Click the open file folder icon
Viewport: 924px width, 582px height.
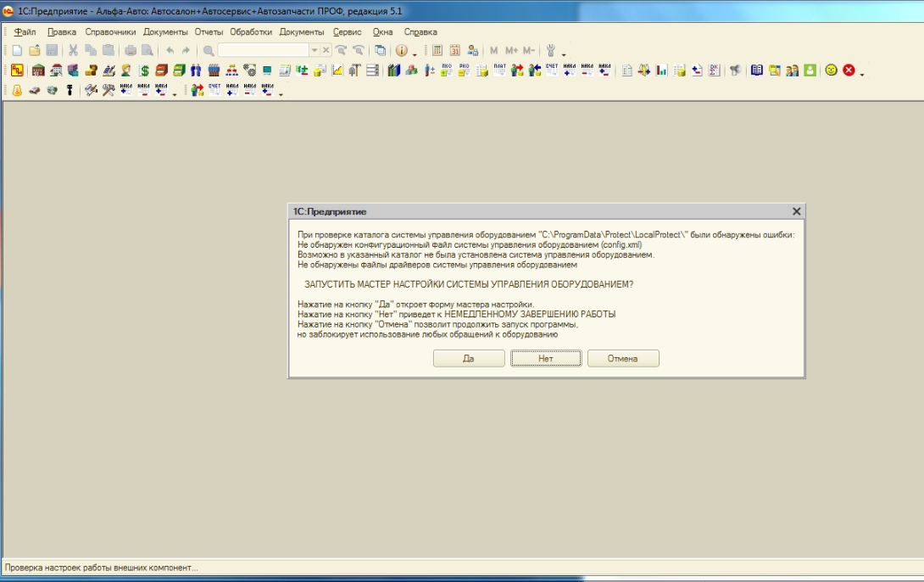(x=34, y=51)
